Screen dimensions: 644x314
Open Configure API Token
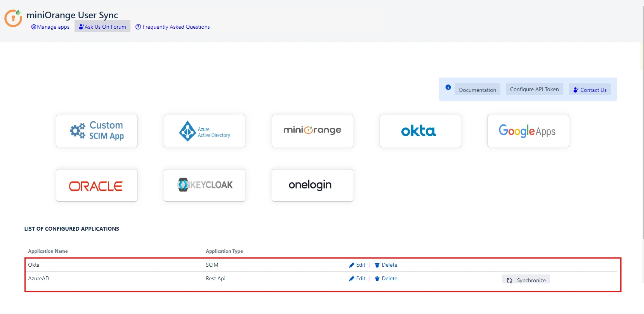click(534, 89)
